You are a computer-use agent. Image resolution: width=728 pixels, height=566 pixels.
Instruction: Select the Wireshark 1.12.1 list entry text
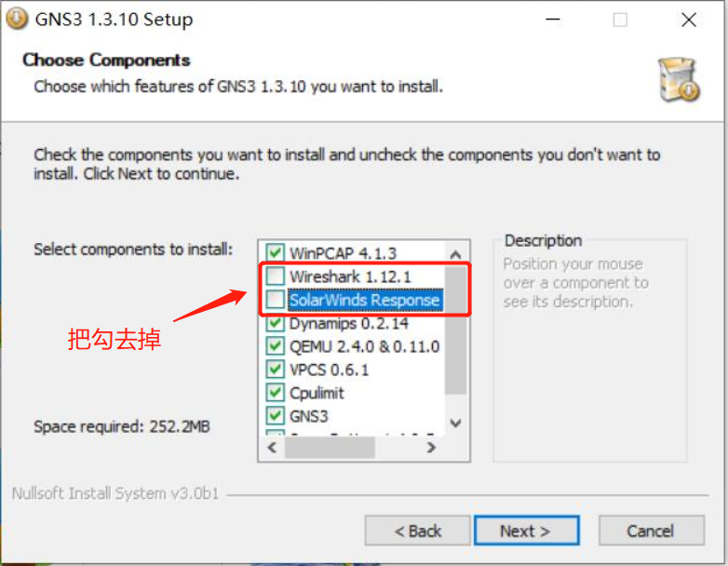click(351, 276)
